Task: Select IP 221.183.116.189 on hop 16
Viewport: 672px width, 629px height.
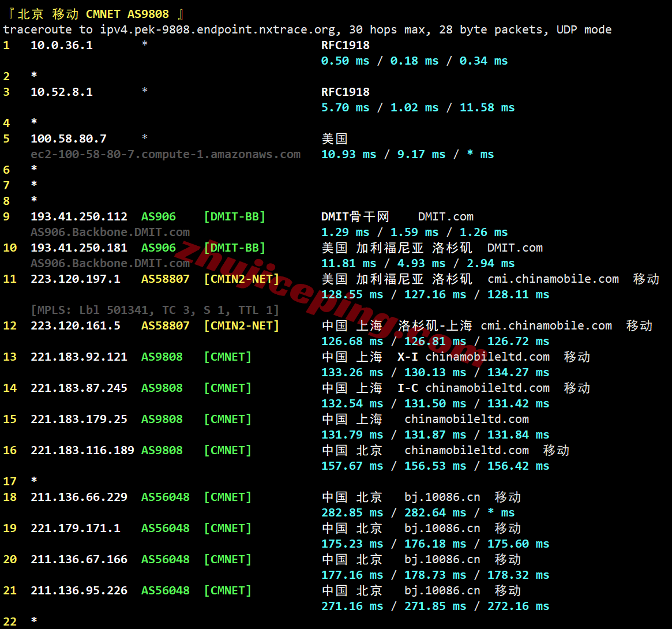Action: [x=82, y=450]
